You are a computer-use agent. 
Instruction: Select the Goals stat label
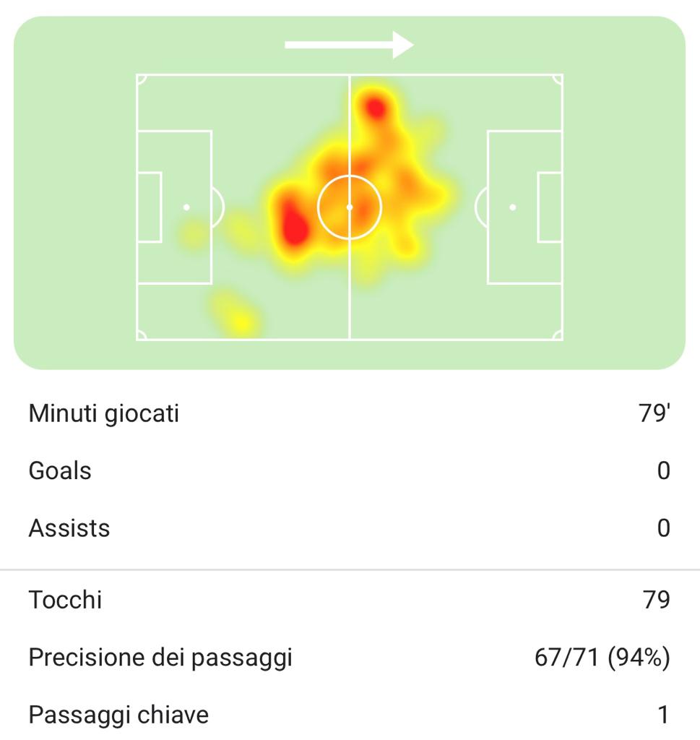60,471
